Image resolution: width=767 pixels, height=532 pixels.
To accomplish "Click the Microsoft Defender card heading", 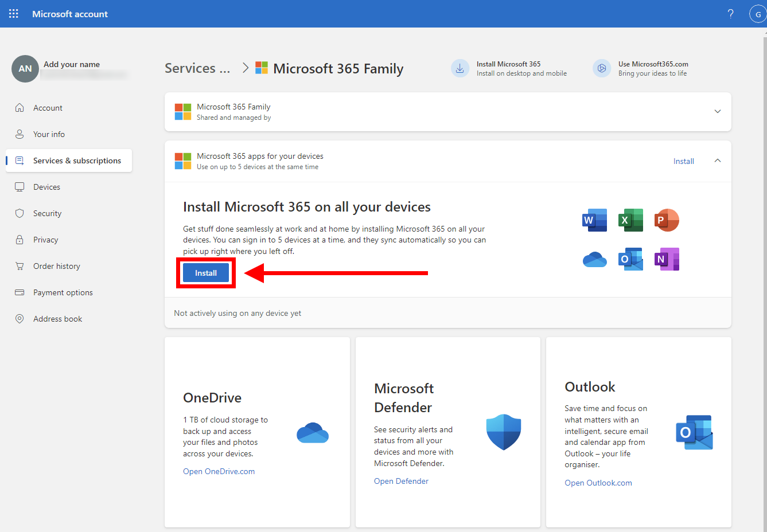I will (404, 398).
